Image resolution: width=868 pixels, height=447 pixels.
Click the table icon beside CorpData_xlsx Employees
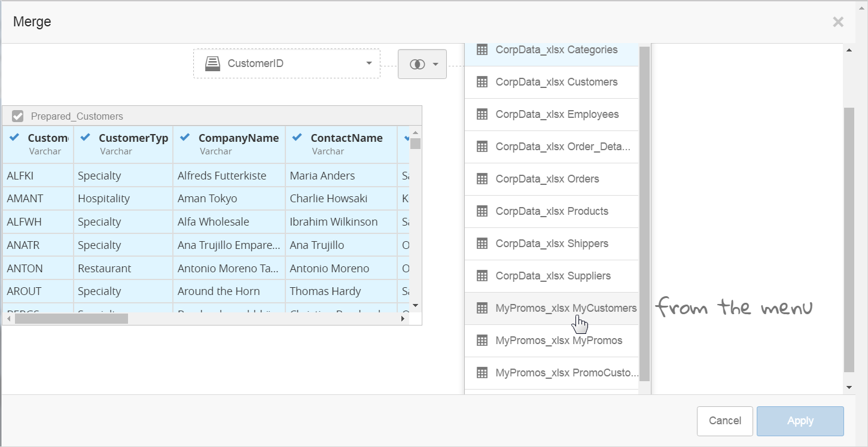(482, 114)
